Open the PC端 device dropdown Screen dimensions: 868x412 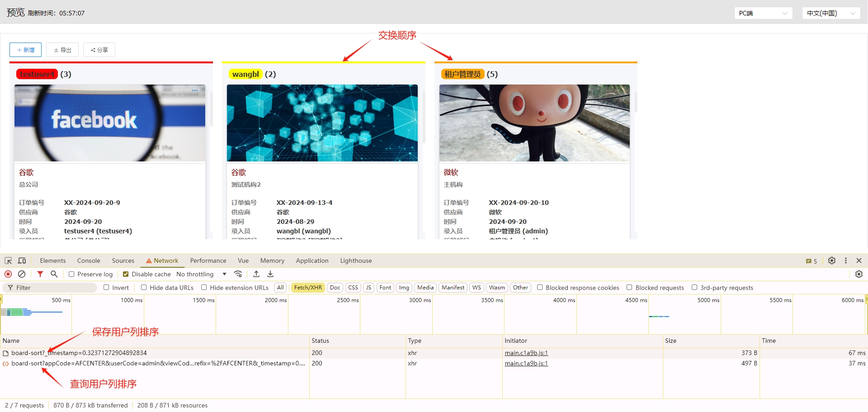point(763,13)
